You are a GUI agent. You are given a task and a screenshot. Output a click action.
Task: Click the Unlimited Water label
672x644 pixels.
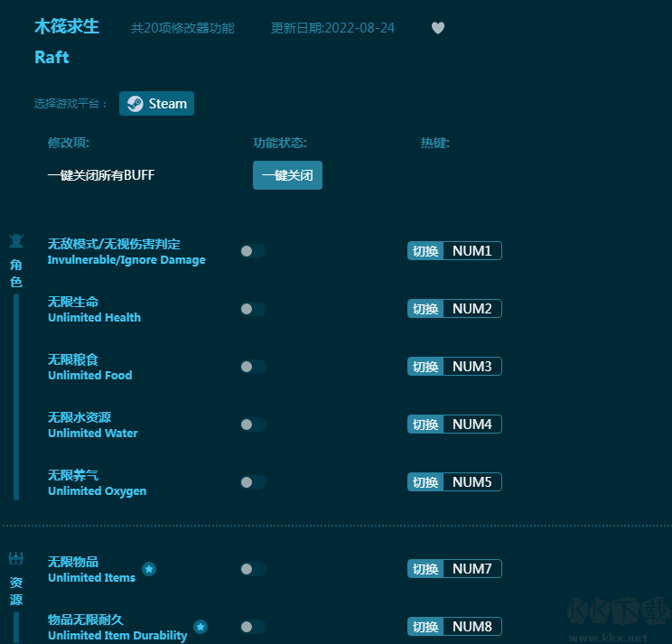pyautogui.click(x=93, y=434)
